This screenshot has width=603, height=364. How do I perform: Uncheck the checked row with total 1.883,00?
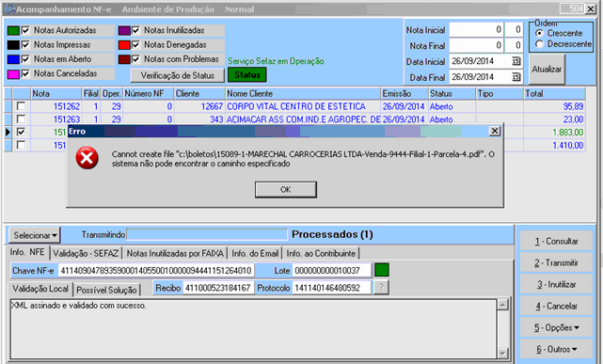point(21,132)
